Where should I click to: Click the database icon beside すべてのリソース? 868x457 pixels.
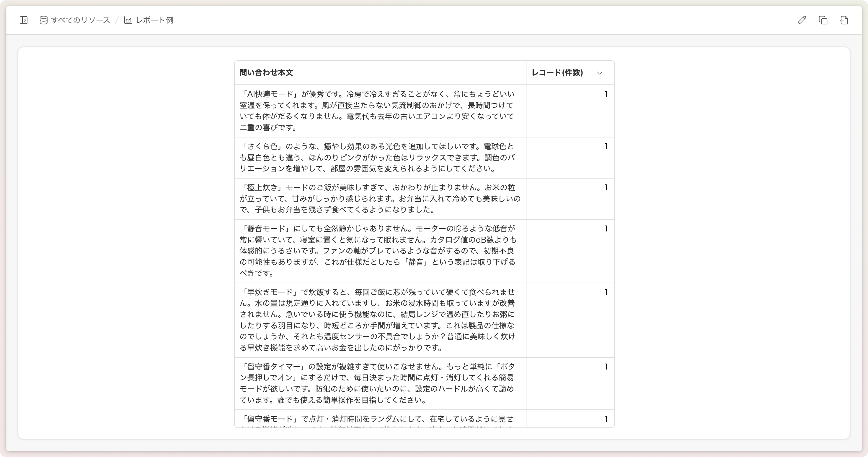pos(43,20)
